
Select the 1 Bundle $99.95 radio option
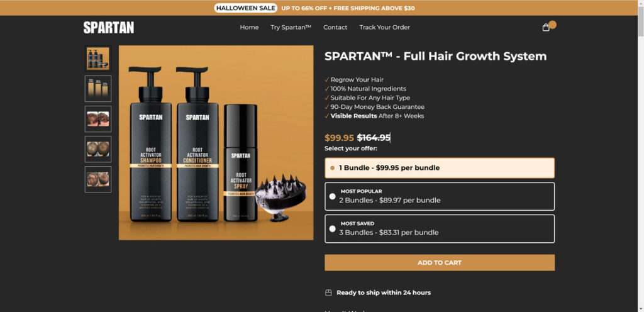(x=440, y=168)
